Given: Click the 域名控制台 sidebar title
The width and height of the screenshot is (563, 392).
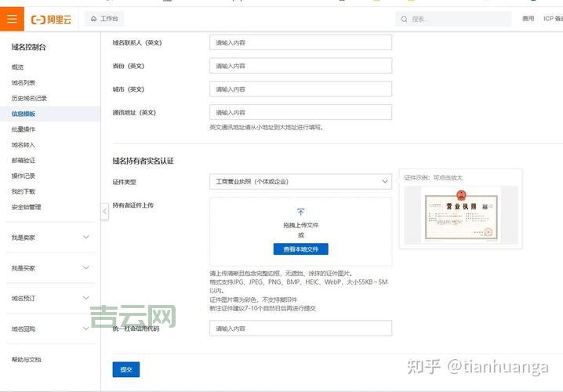Looking at the screenshot, I should [29, 47].
